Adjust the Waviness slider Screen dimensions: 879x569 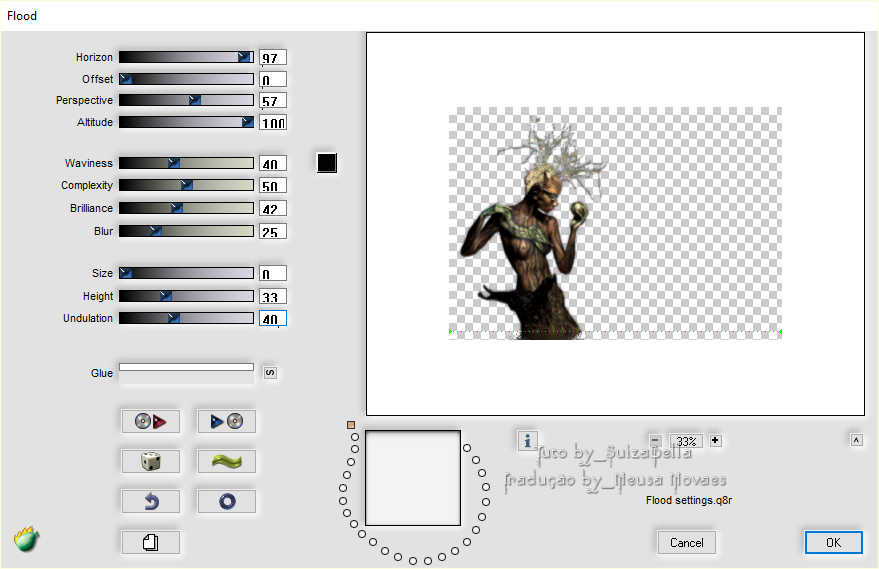click(186, 163)
